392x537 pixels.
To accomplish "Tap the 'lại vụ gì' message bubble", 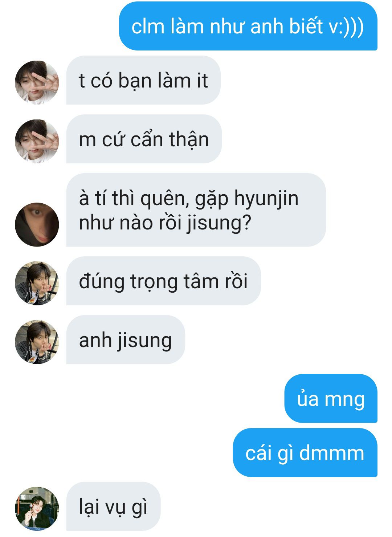I will [113, 507].
